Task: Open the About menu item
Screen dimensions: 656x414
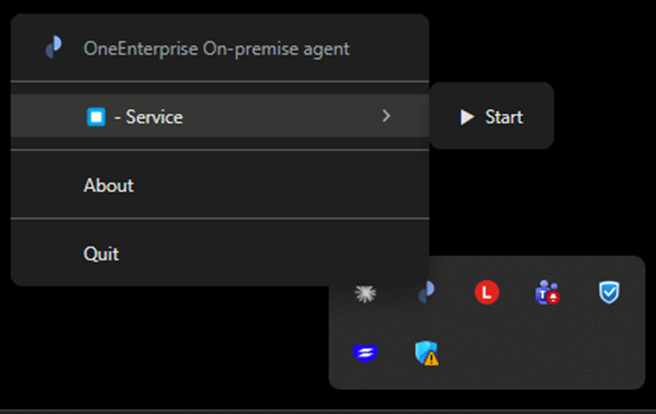Action: (109, 185)
